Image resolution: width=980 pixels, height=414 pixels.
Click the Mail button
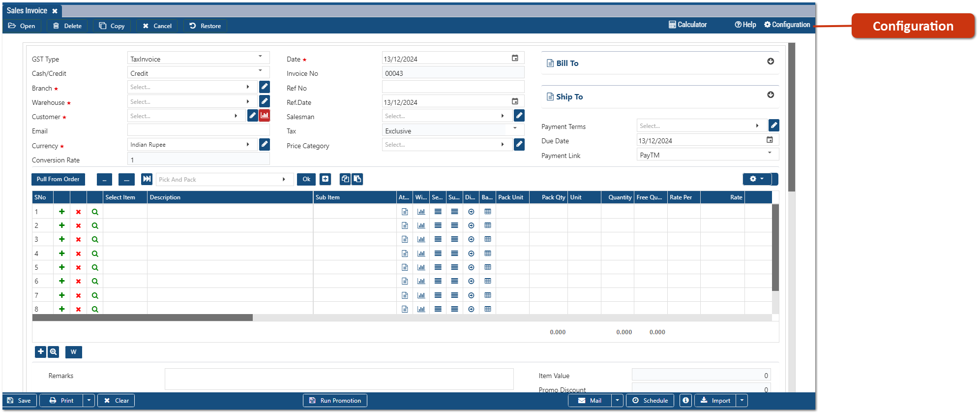pyautogui.click(x=590, y=401)
